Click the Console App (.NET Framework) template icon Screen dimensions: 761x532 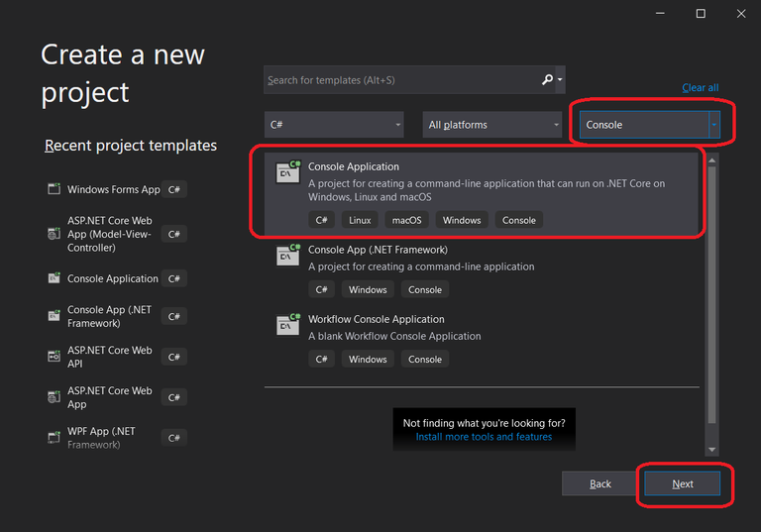coord(288,256)
